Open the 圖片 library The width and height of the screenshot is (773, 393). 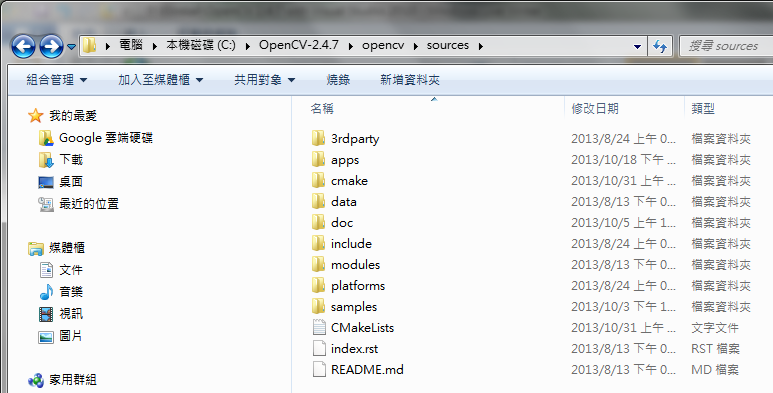coord(71,336)
